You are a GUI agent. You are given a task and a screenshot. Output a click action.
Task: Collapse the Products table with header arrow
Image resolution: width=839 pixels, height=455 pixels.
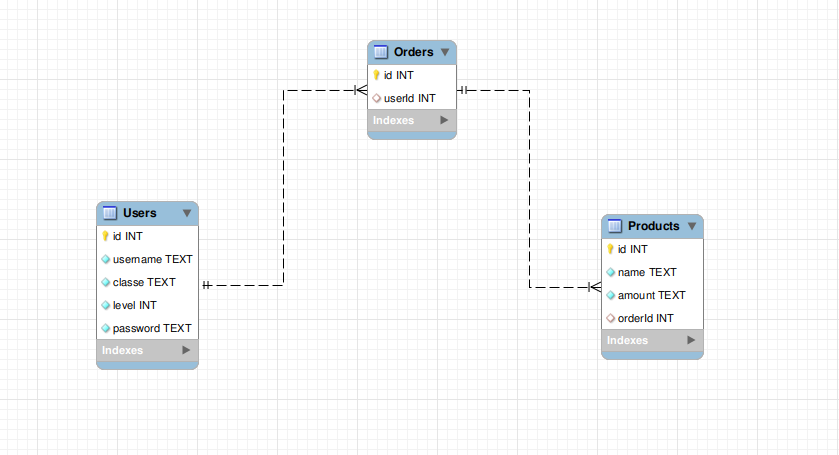(x=692, y=226)
